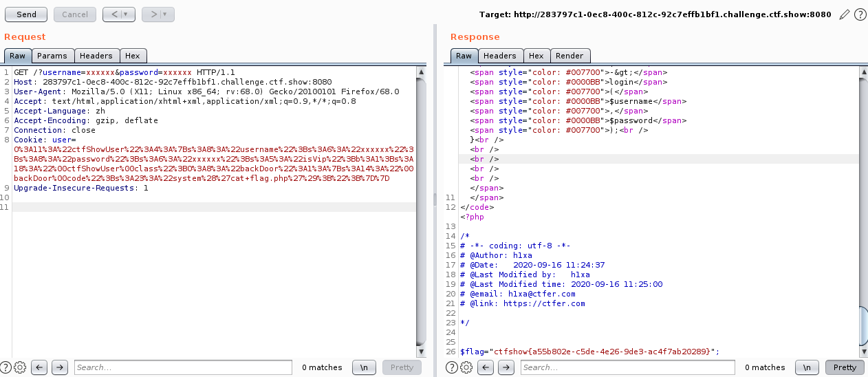Focus the response search input field
This screenshot has height=377, width=868.
[629, 367]
